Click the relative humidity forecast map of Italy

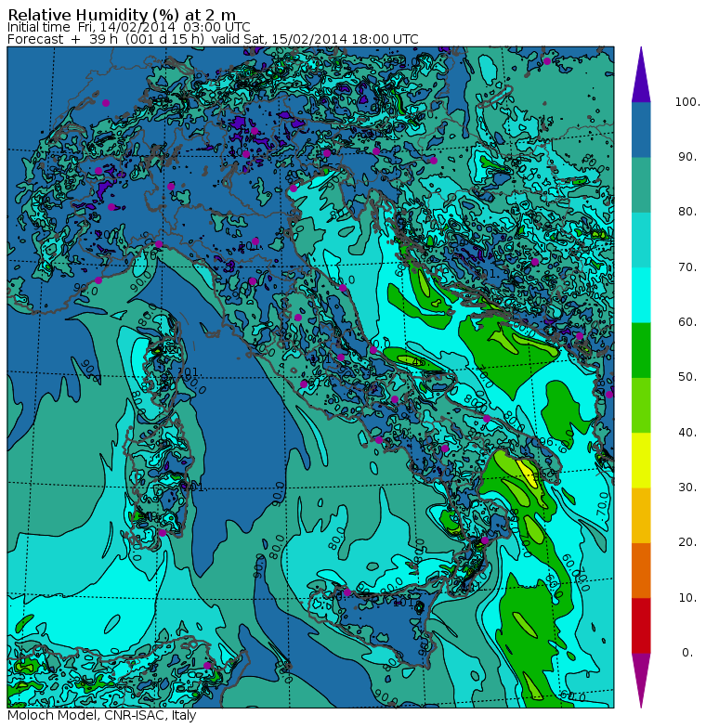310,377
